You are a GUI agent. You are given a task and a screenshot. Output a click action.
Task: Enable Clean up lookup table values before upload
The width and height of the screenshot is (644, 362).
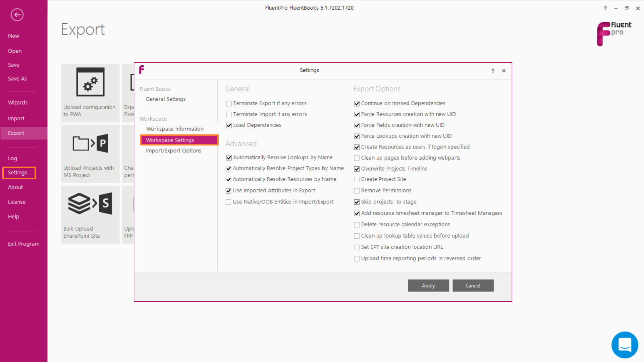coord(357,236)
